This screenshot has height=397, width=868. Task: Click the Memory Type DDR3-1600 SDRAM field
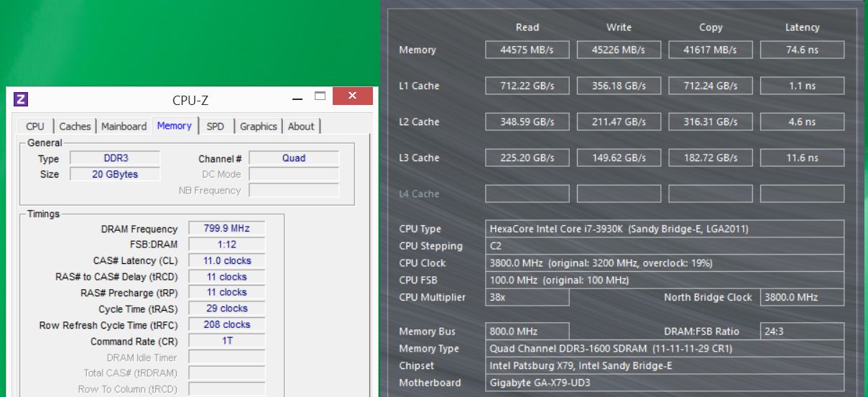pyautogui.click(x=665, y=349)
